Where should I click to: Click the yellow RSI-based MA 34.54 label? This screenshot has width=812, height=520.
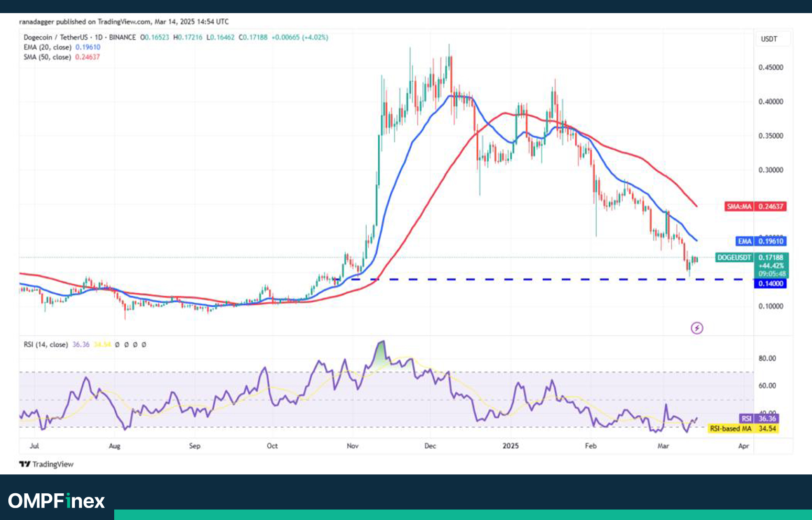[x=743, y=428]
